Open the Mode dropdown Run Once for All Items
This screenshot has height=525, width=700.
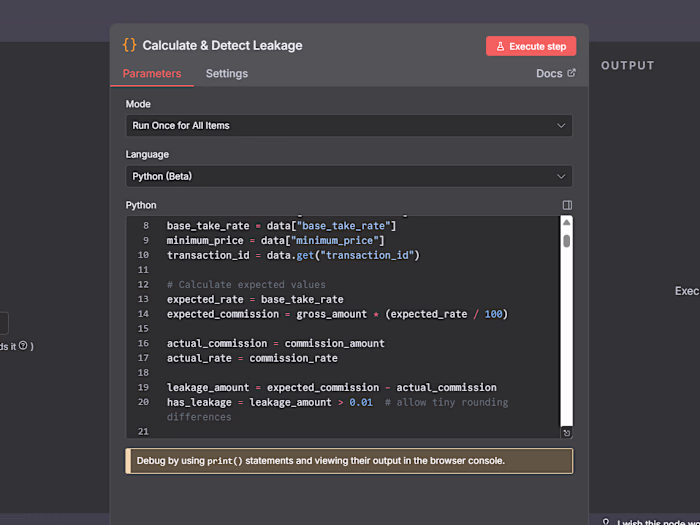[349, 126]
